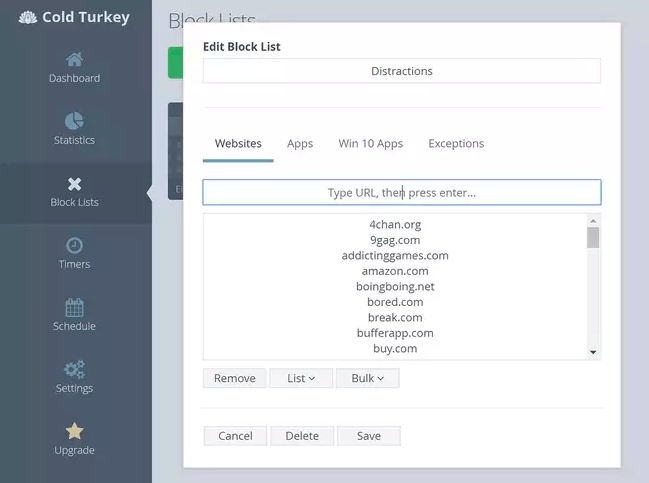The width and height of the screenshot is (649, 483).
Task: Save the block list
Action: coord(369,436)
